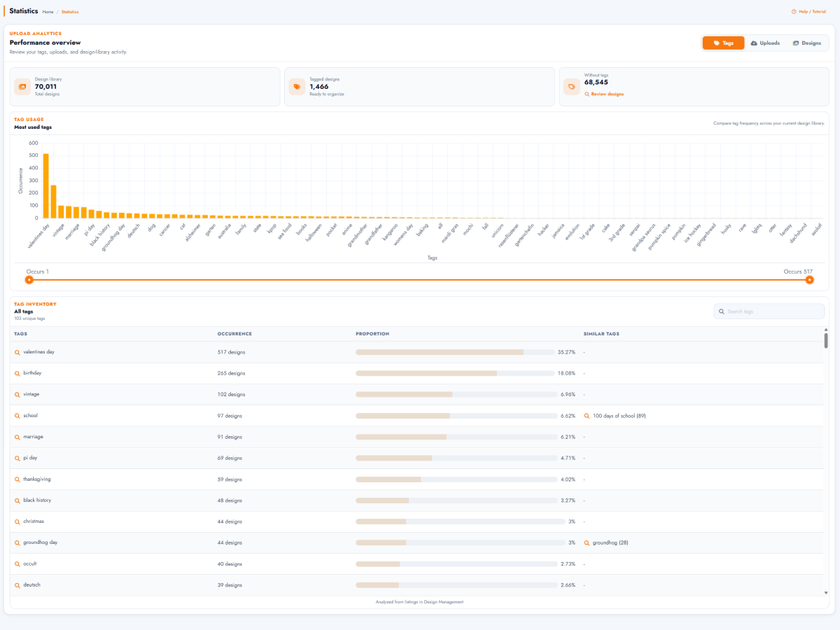Click magnifier icon beside occult tag
This screenshot has width=840, height=630.
17,564
